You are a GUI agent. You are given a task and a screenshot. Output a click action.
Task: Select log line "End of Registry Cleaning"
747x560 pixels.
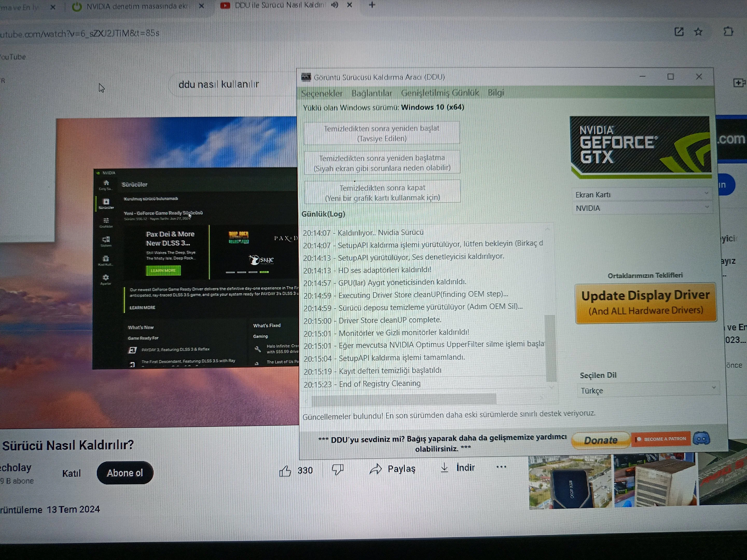(362, 383)
